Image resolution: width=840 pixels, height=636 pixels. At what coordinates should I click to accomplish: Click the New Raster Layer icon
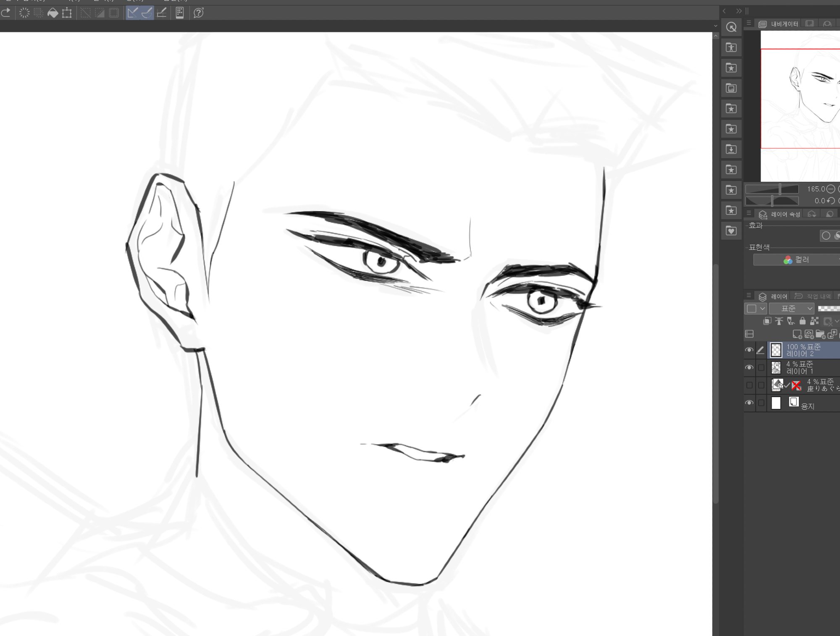[x=797, y=334]
